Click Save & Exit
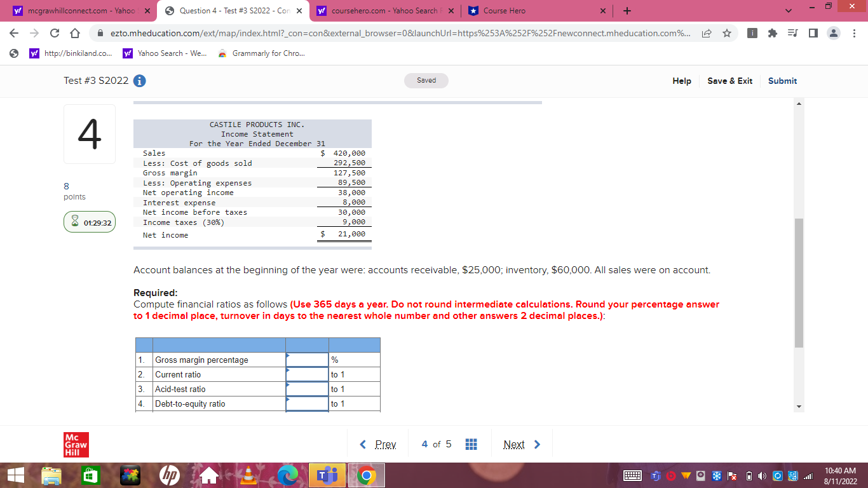The width and height of the screenshot is (868, 488). click(x=729, y=81)
